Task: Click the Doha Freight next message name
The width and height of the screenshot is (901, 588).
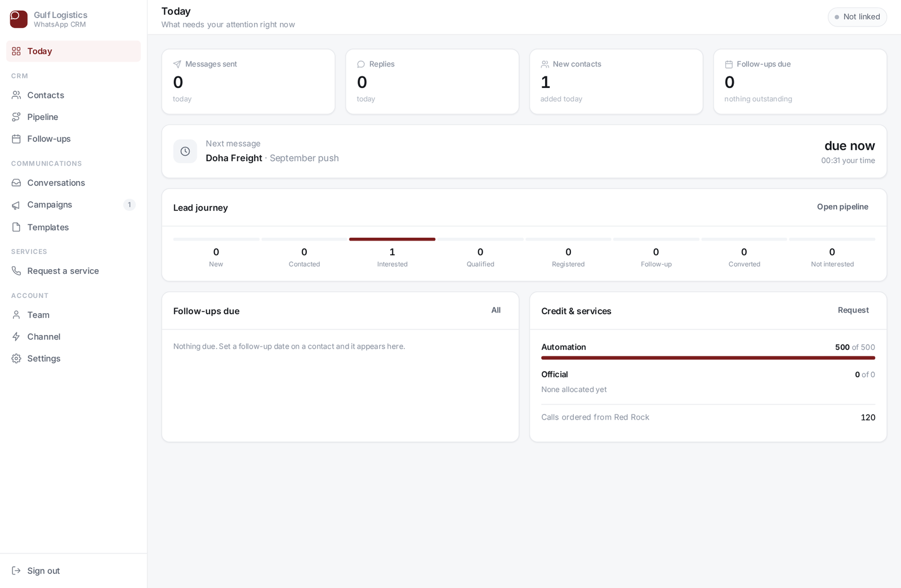Action: click(234, 158)
